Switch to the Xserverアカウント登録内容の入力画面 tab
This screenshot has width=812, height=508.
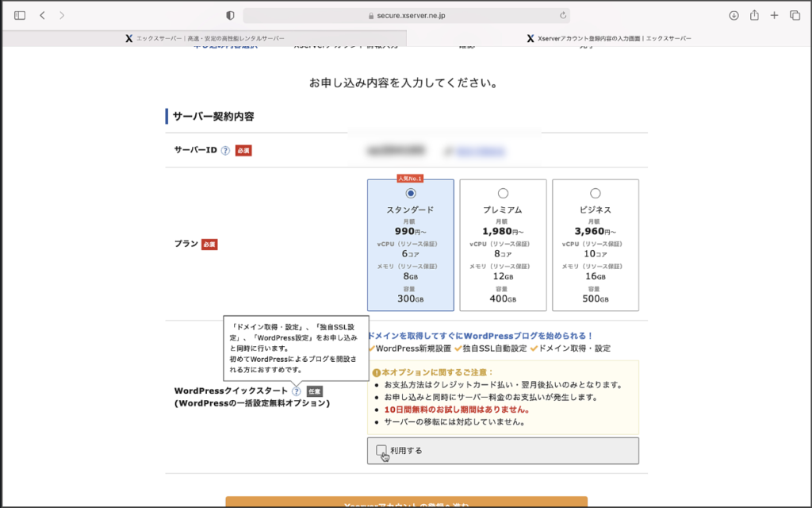[609, 38]
